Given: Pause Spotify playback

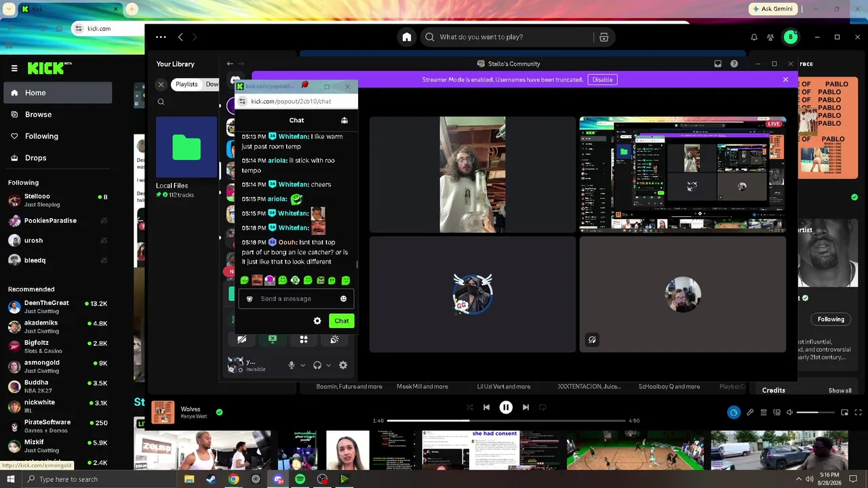Looking at the screenshot, I should click(506, 407).
